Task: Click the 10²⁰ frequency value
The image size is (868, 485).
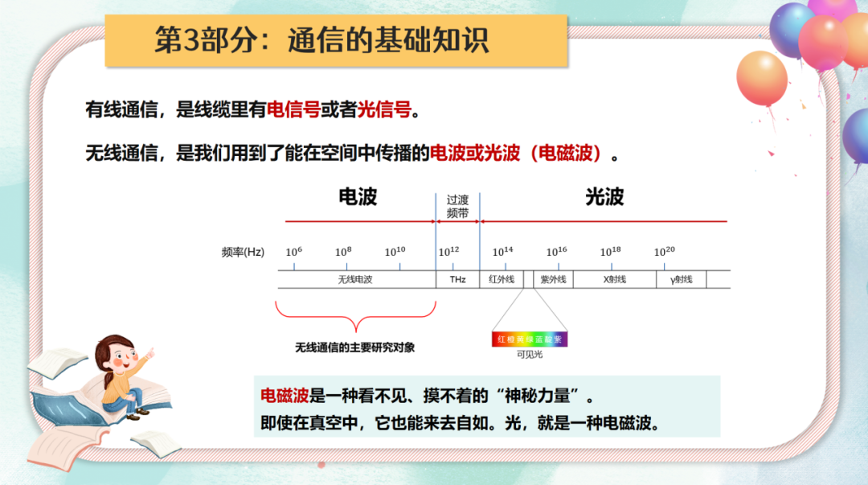Action: pos(665,252)
